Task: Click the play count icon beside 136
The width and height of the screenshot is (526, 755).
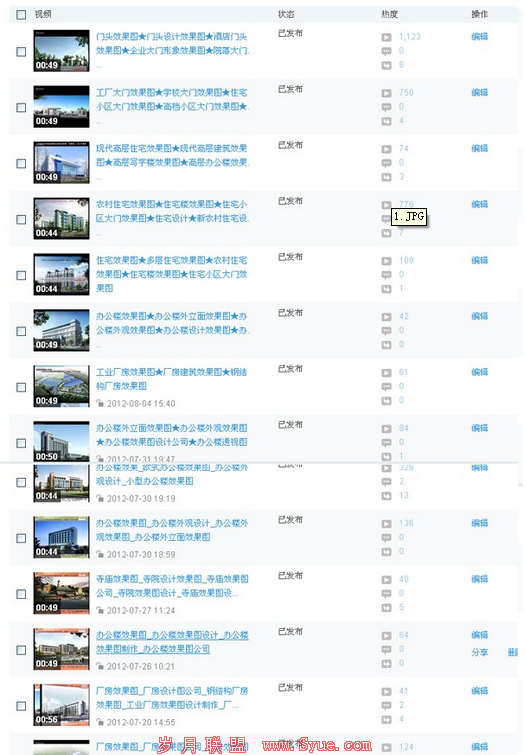Action: click(386, 523)
